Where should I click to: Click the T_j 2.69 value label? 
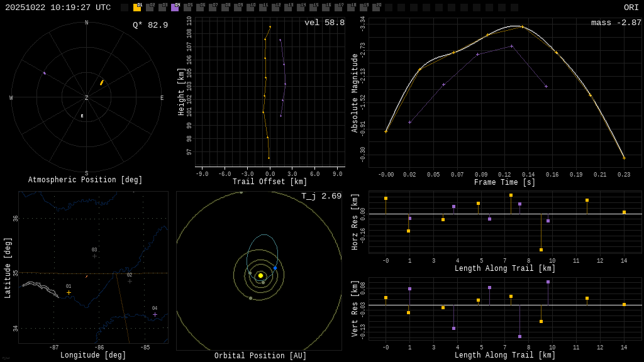click(321, 197)
